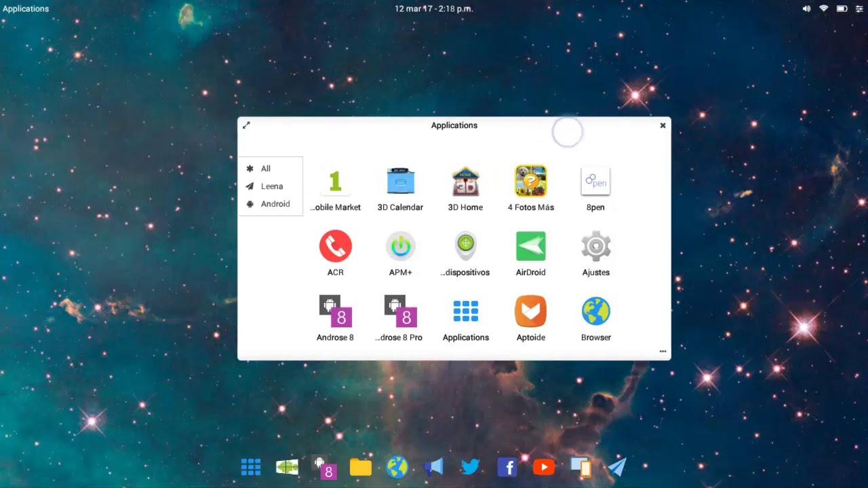Open Androse 8 from the dock
The height and width of the screenshot is (488, 868).
point(324,467)
